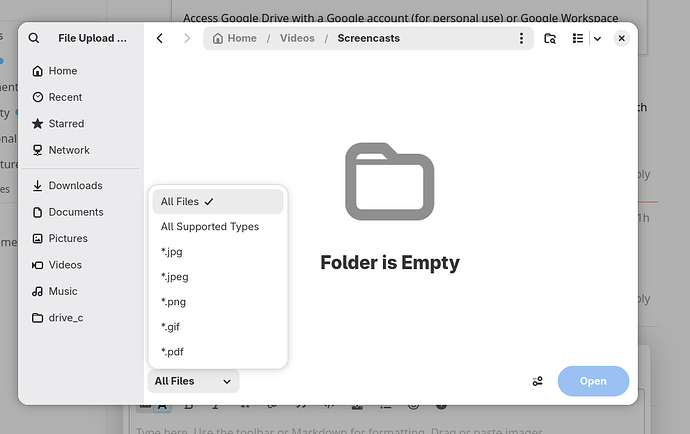Choose *.gif file filter
The height and width of the screenshot is (434, 690).
click(218, 327)
